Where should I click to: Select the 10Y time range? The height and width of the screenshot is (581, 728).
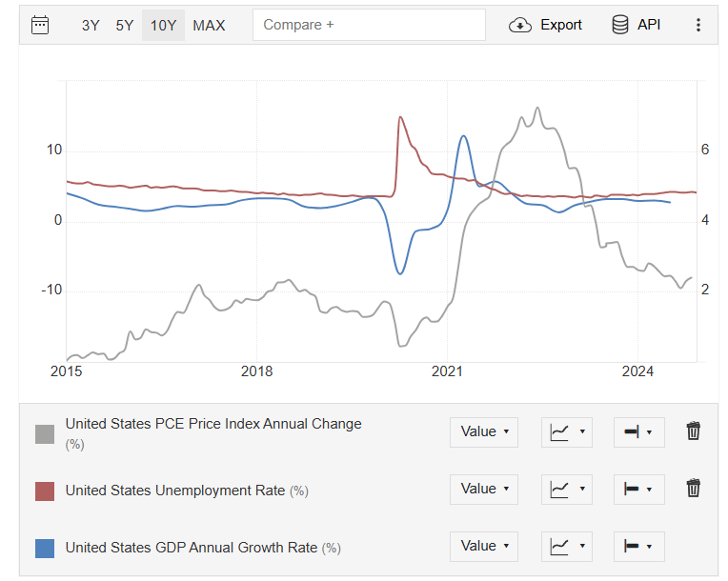[x=164, y=25]
